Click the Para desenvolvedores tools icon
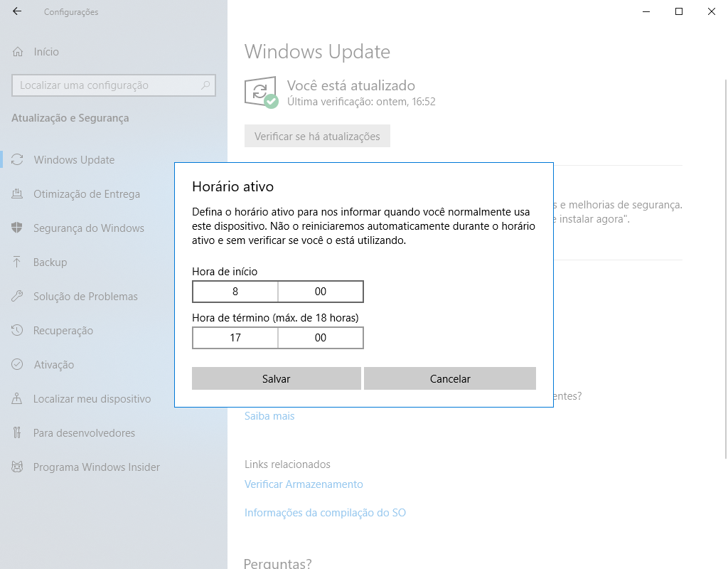 17,433
